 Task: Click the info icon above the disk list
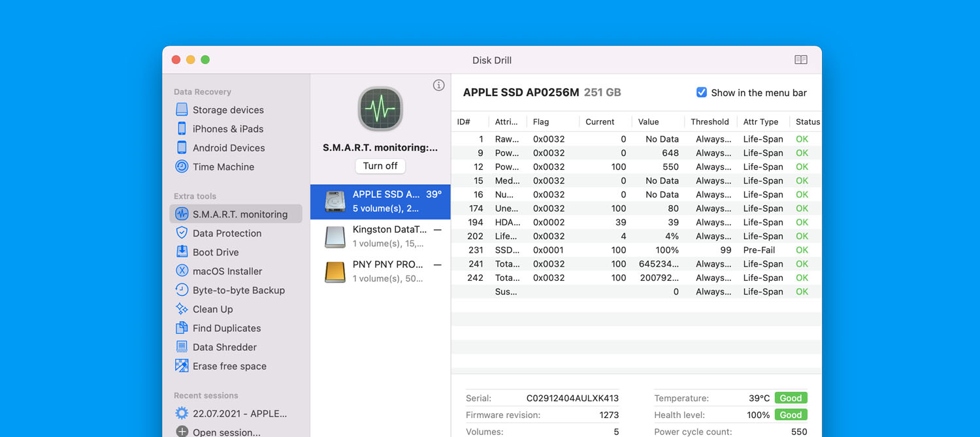[439, 85]
